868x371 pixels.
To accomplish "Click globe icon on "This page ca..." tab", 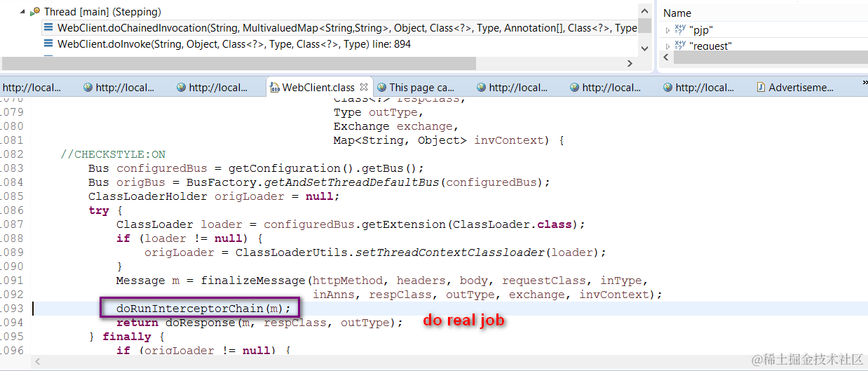I will 382,88.
